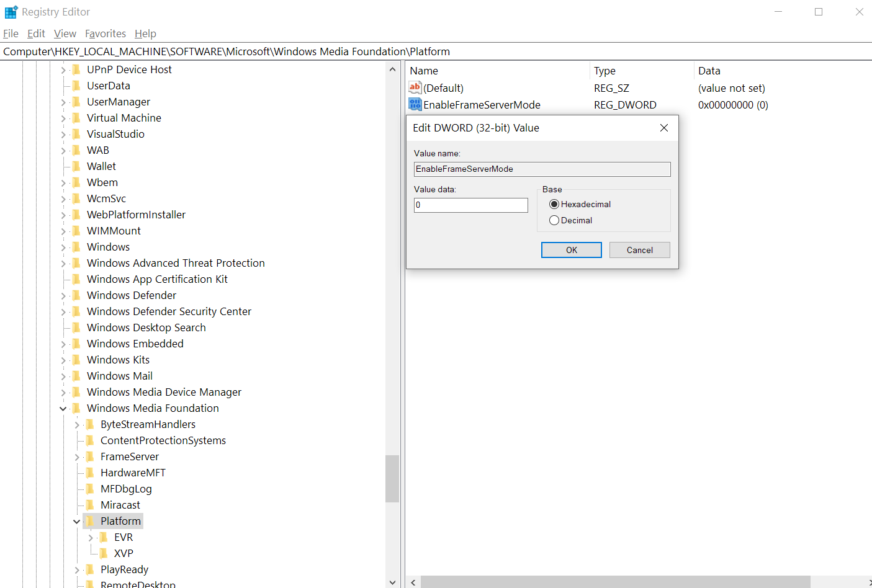The image size is (872, 588).
Task: Select the Hexadecimal base option
Action: pyautogui.click(x=554, y=204)
